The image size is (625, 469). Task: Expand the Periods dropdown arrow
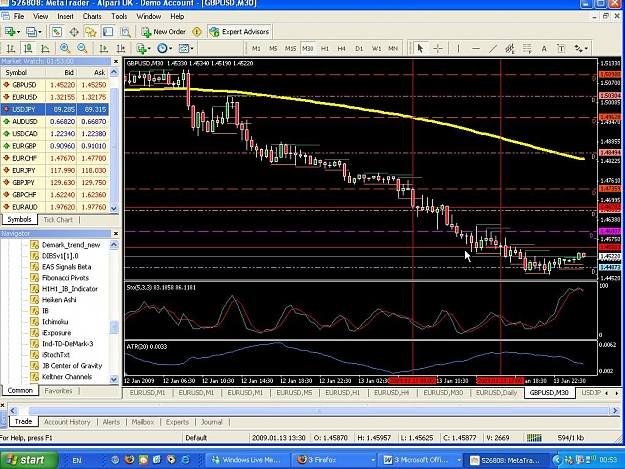coord(170,49)
